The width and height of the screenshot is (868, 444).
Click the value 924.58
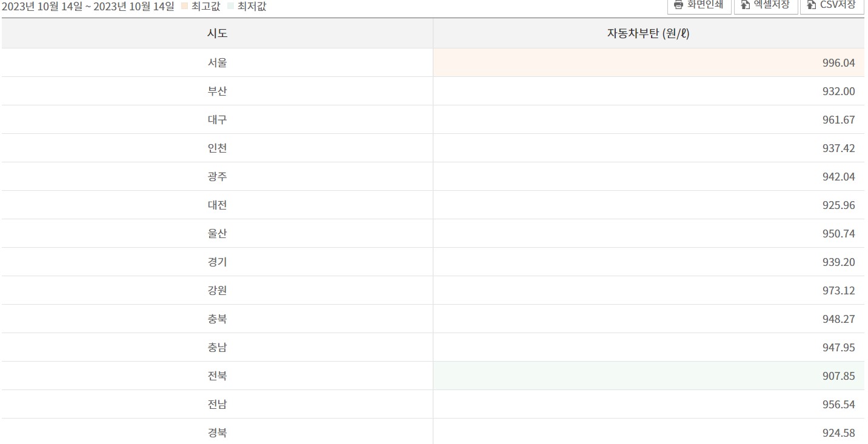(x=838, y=432)
